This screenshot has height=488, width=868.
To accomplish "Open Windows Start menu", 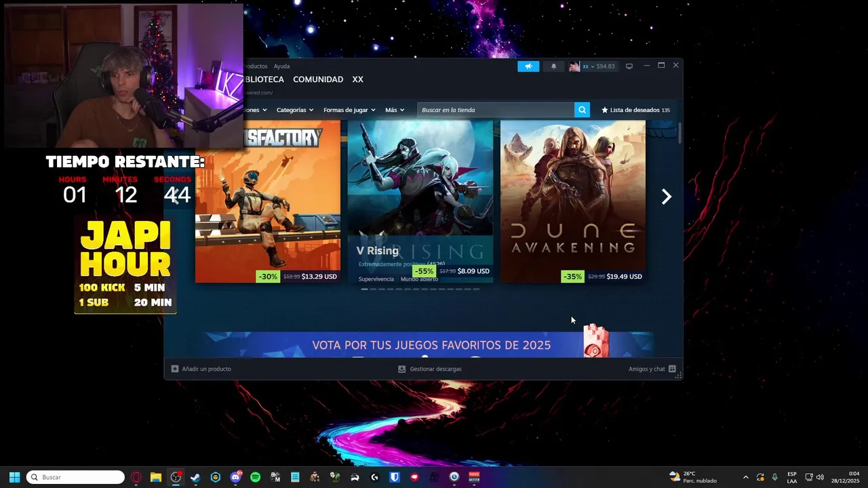I will tap(14, 477).
